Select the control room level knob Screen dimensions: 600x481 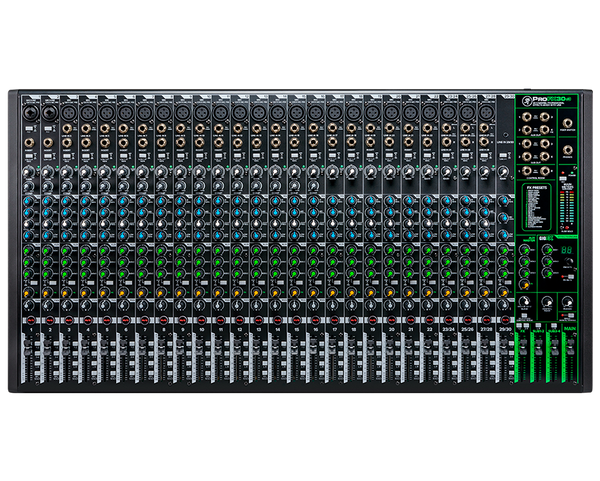coord(546,302)
